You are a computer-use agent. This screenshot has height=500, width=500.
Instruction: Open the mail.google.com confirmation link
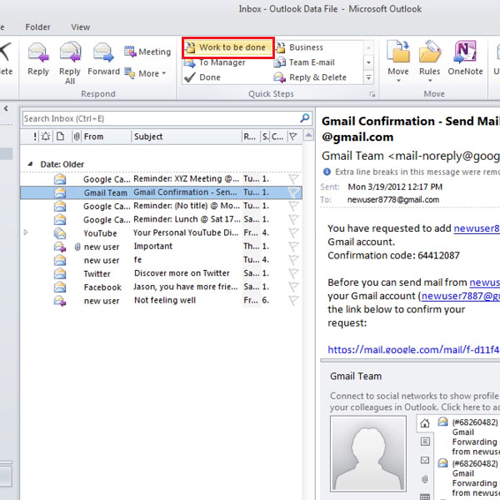(413, 350)
